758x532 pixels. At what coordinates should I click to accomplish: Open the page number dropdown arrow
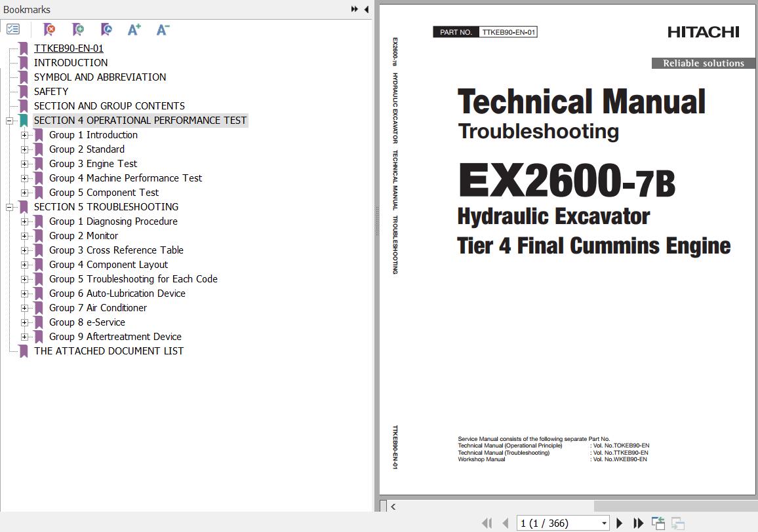[605, 523]
